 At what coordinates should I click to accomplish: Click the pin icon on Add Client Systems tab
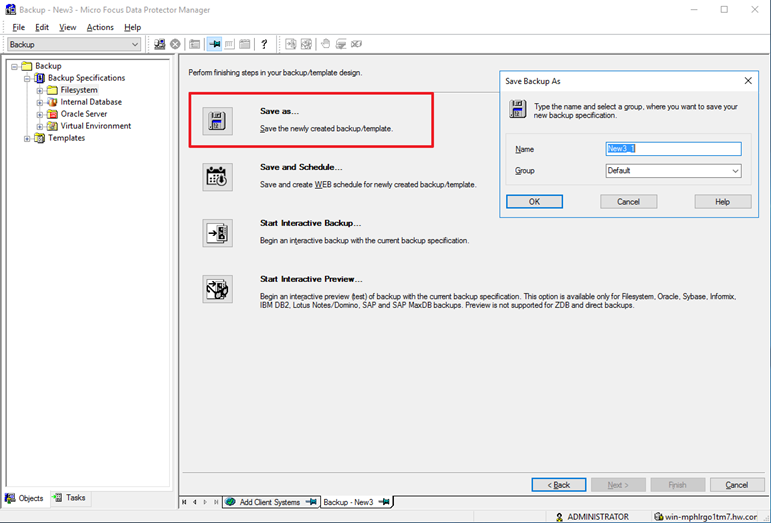[x=311, y=502]
